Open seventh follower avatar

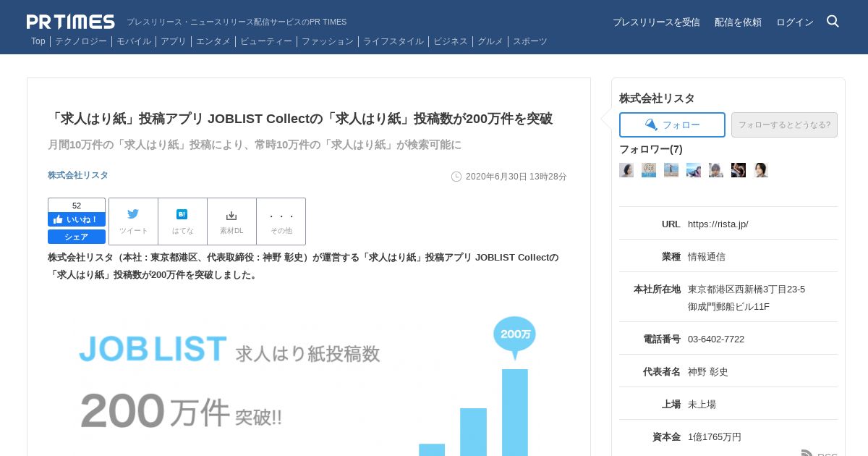(761, 170)
